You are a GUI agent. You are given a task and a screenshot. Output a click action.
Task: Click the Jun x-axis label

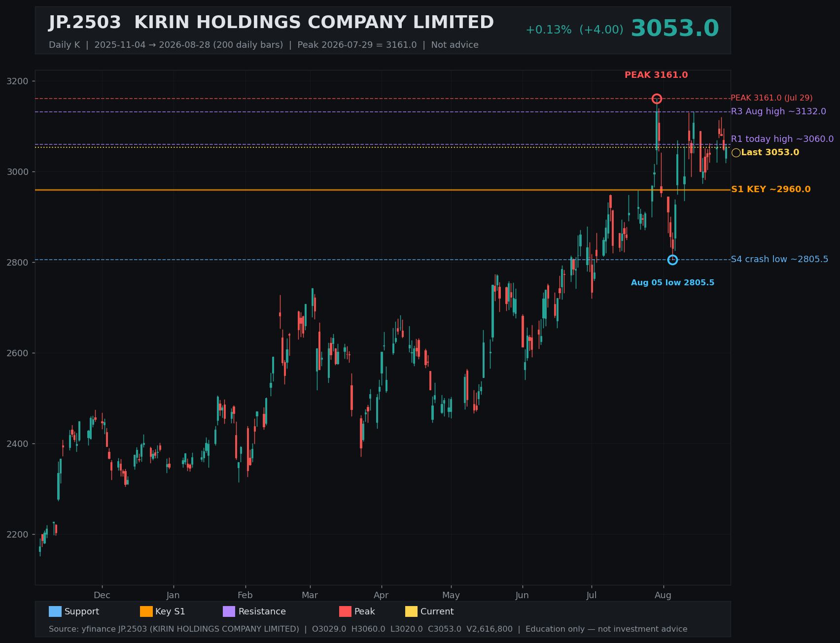(522, 595)
